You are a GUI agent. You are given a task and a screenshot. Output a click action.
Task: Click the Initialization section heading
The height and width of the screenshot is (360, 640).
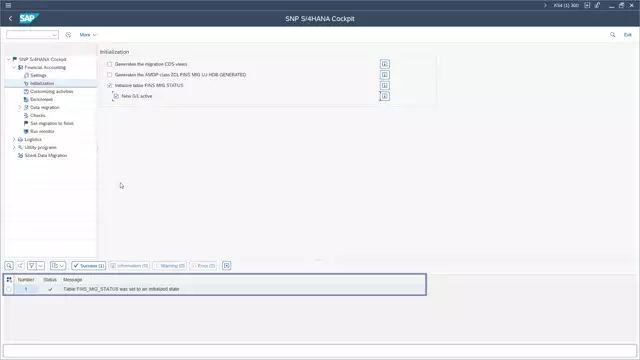tap(114, 52)
